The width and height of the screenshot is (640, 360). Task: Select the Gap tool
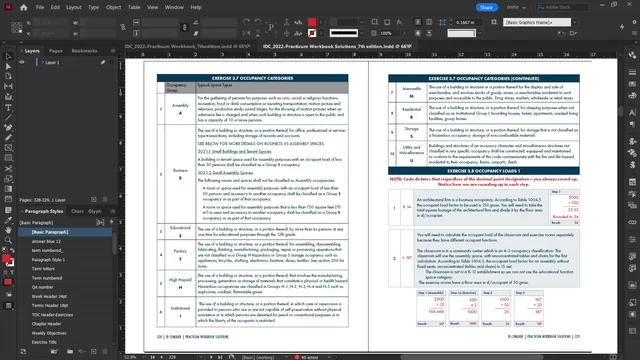pos(8,87)
